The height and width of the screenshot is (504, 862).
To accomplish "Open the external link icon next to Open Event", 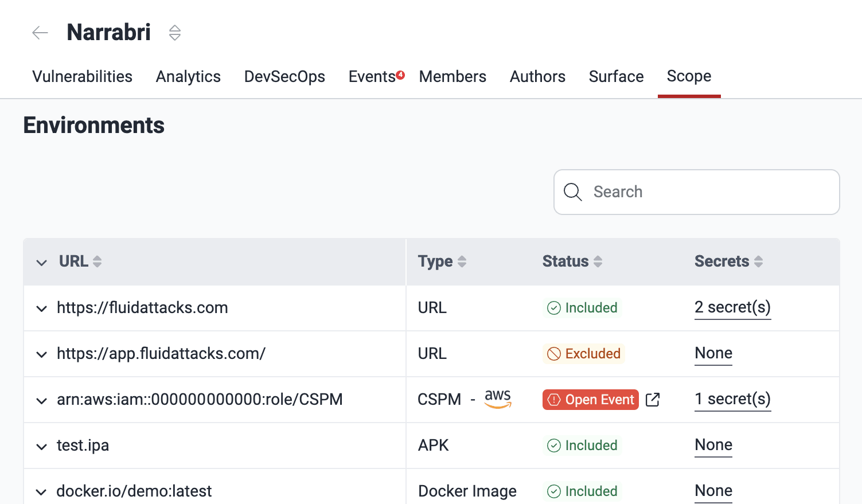I will coord(653,400).
